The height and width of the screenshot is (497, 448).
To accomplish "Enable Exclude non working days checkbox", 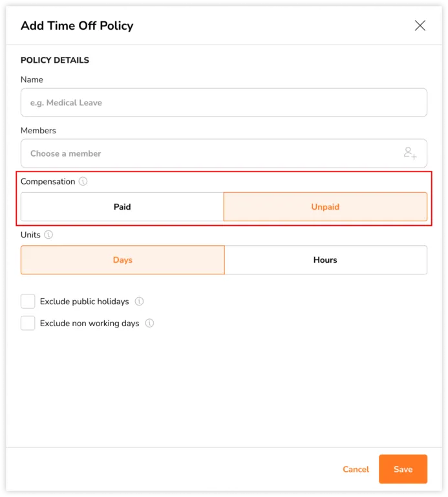I will click(x=28, y=323).
